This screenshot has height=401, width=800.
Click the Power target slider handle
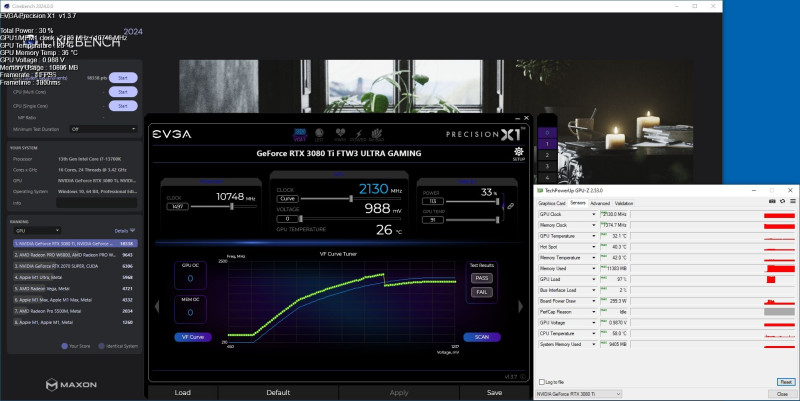497,202
